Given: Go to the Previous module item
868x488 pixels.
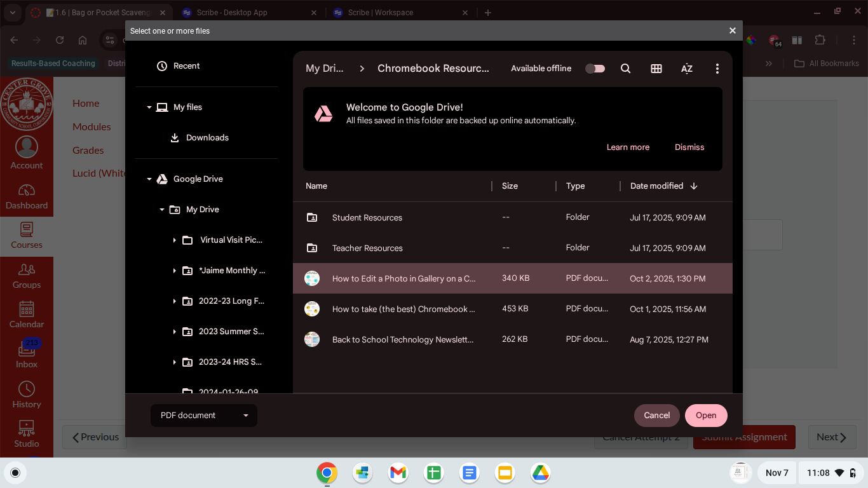Looking at the screenshot, I should click(95, 437).
